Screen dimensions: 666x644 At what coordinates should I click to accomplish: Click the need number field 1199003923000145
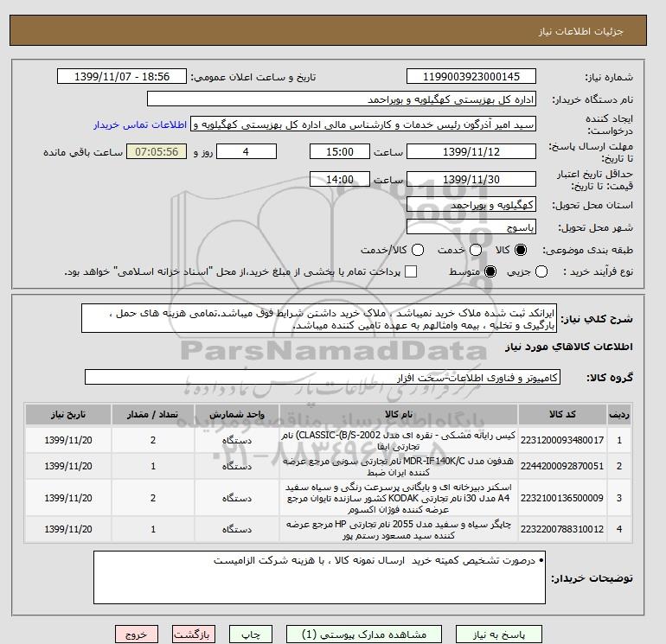[x=471, y=76]
